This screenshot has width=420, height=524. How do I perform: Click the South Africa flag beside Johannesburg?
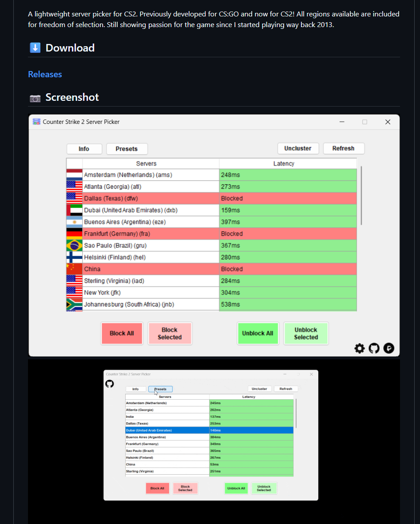coord(74,305)
